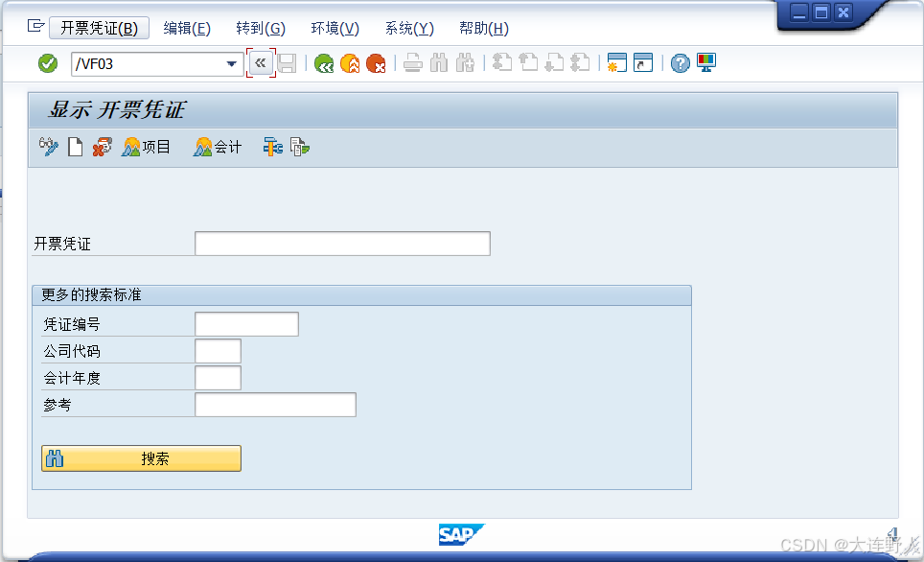924x562 pixels.
Task: Click the 项目 items button
Action: (146, 147)
